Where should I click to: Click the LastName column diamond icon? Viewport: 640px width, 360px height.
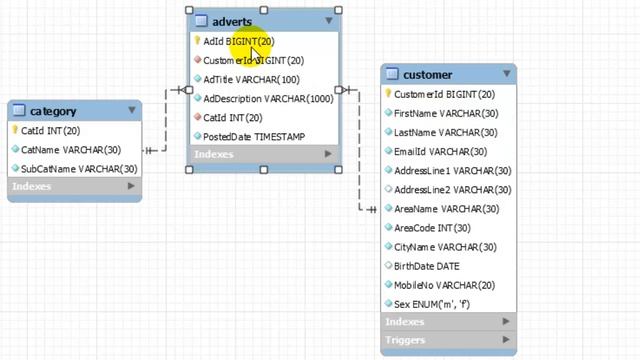tap(389, 132)
